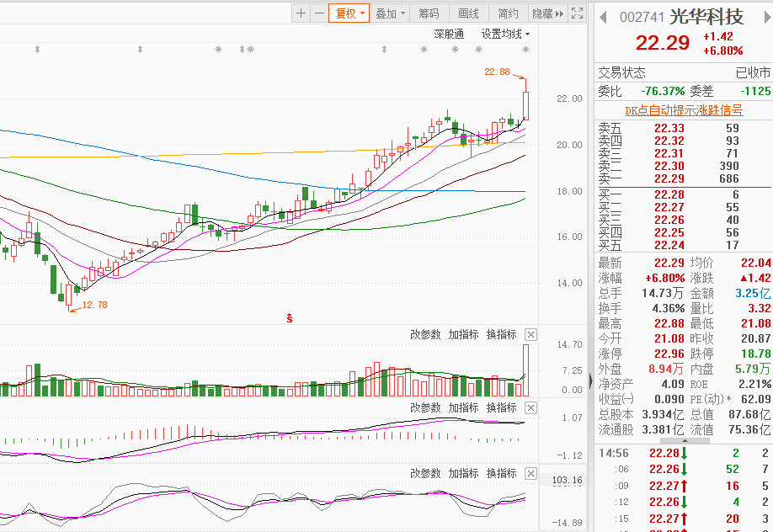Click the 12.78 low price marker
The width and height of the screenshot is (773, 532).
pyautogui.click(x=94, y=305)
